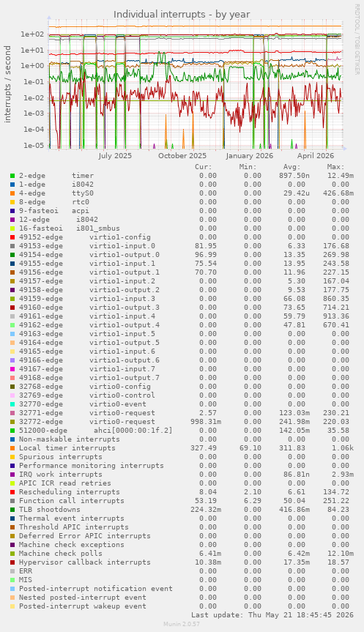This screenshot has height=632, width=364.
Task: Click the Machine check polls legend label
Action: pyautogui.click(x=61, y=554)
